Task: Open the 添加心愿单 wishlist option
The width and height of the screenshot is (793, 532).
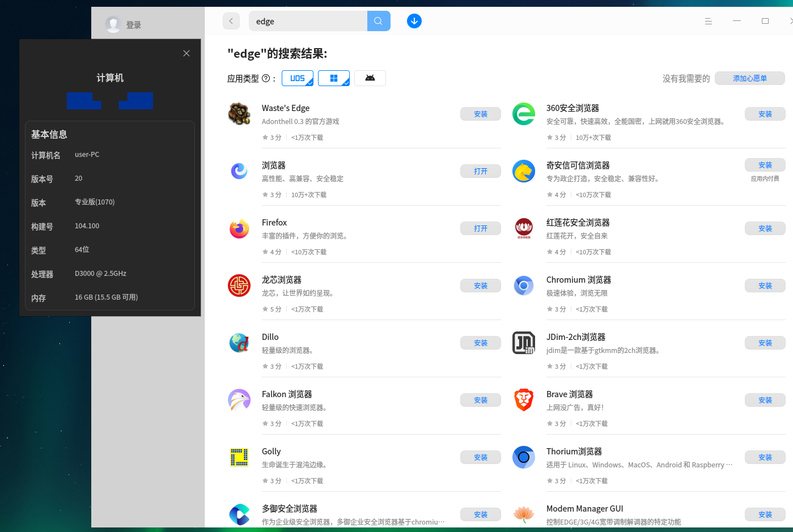Action: pos(749,78)
